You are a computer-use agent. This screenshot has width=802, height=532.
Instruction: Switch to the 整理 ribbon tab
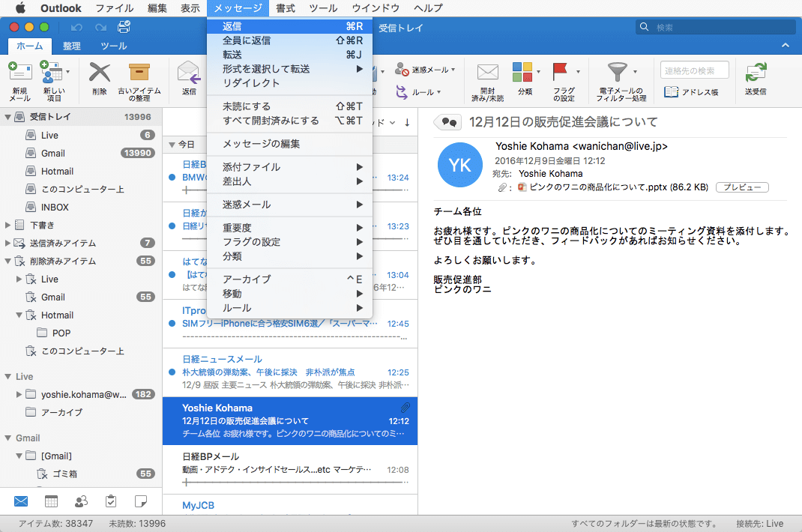point(72,46)
